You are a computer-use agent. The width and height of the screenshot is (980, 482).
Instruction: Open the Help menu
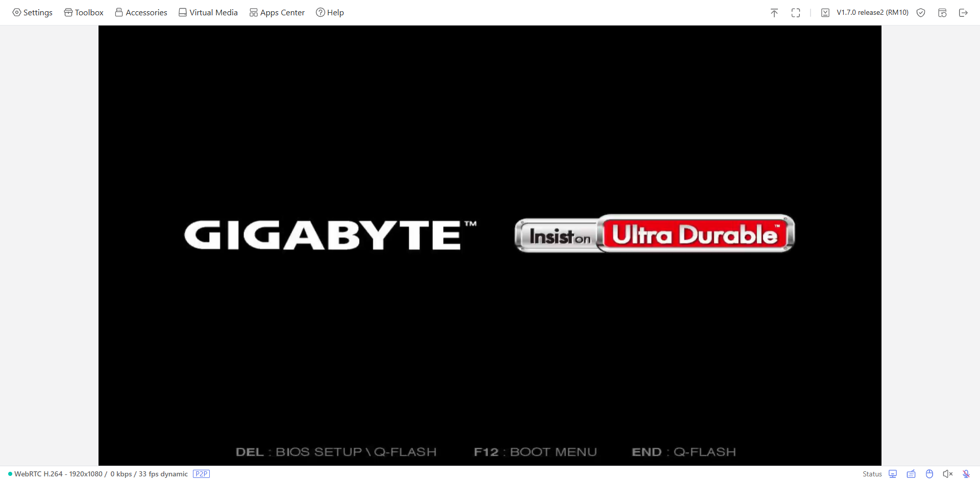point(330,12)
